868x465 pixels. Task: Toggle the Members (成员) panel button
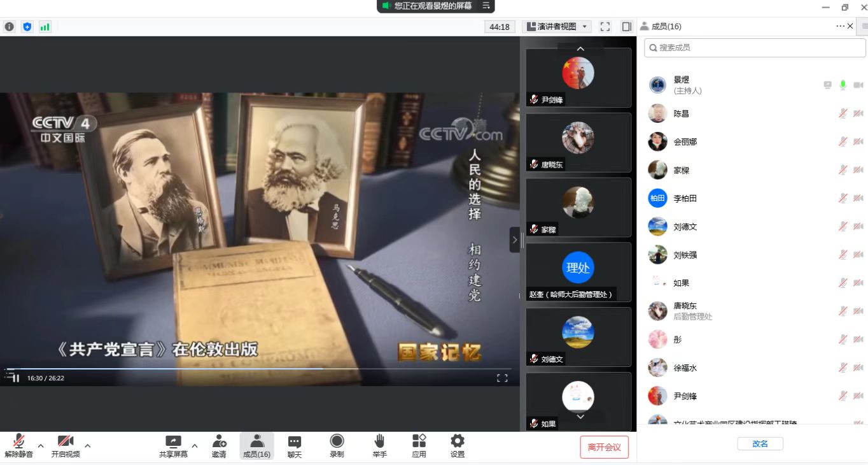point(256,446)
